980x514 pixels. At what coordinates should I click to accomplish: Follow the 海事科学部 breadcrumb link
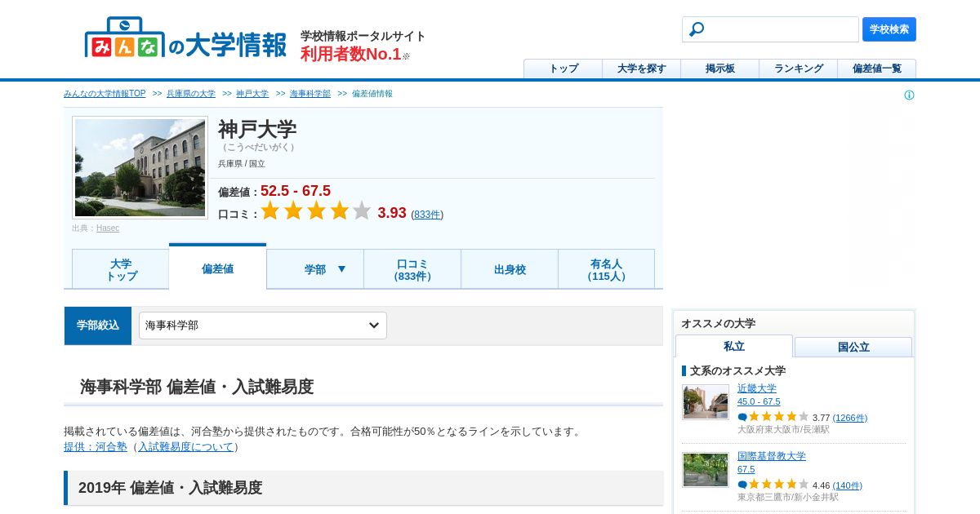click(x=310, y=94)
